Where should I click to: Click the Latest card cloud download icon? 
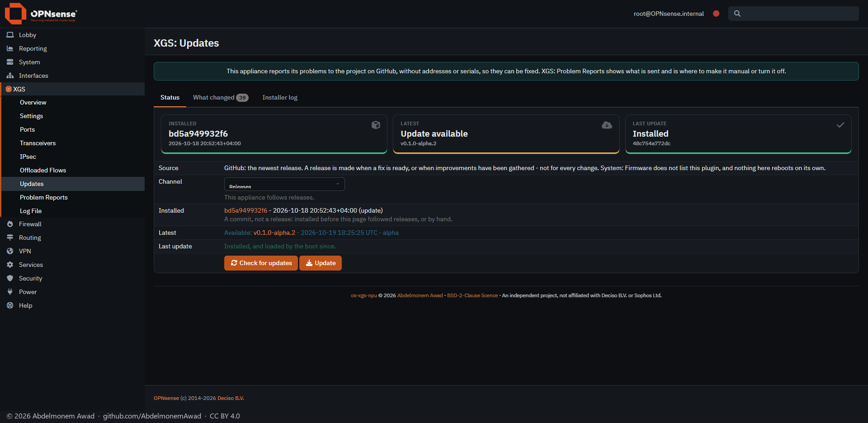point(607,125)
